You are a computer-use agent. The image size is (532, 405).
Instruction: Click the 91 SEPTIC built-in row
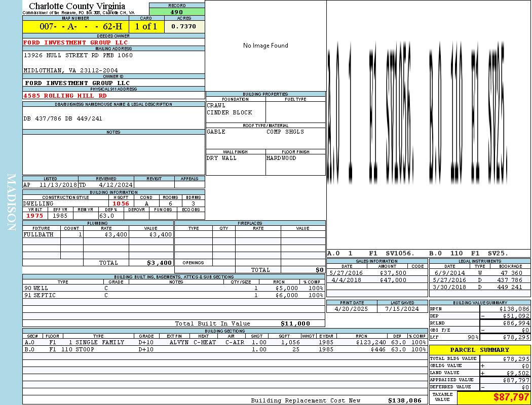pyautogui.click(x=174, y=296)
